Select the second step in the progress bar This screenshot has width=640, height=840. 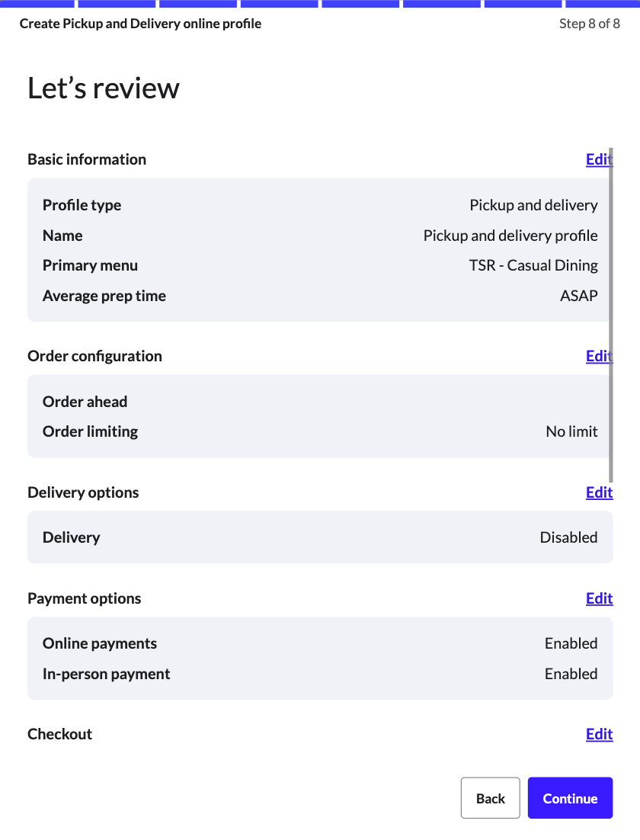point(116,3)
